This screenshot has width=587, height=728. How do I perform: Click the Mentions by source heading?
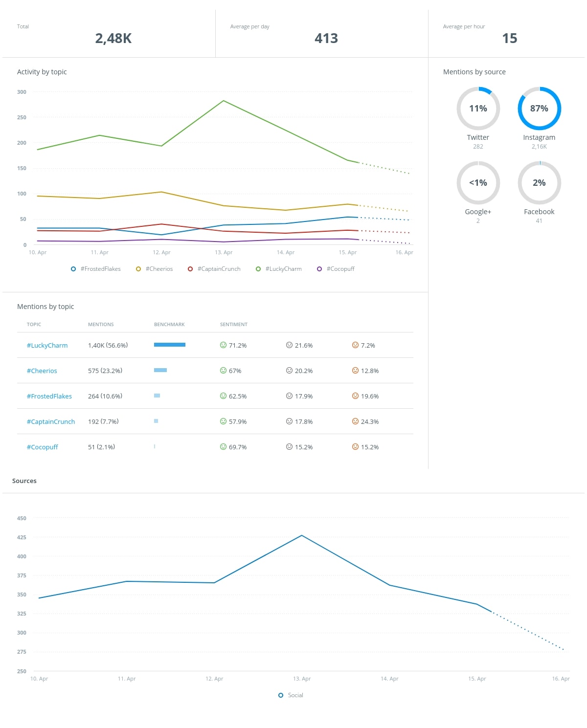coord(474,72)
